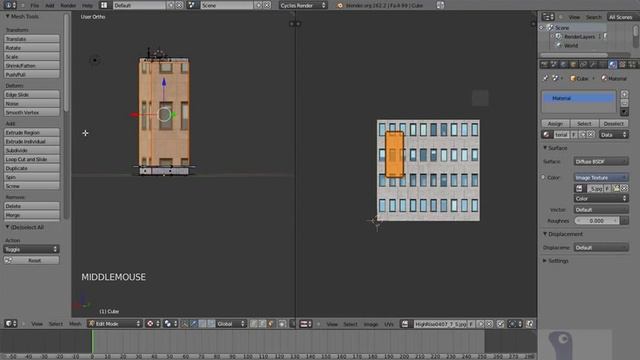
Task: Open the Help menu
Action: 87,5
